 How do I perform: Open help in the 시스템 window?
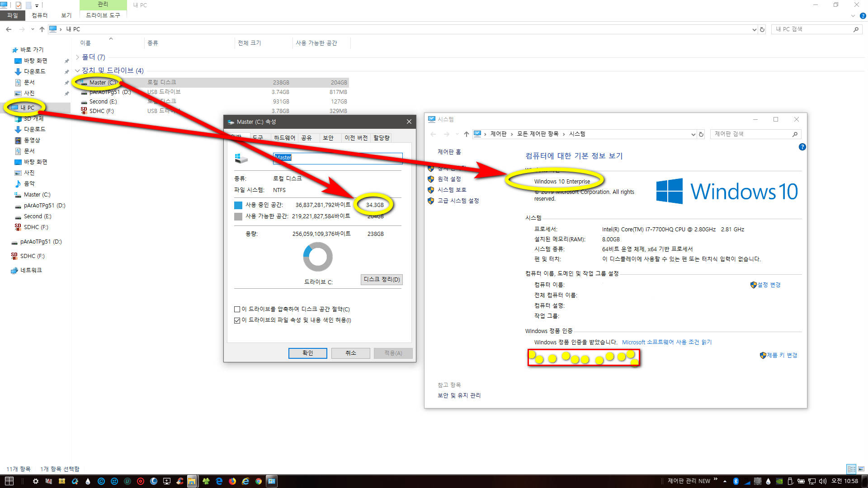[x=802, y=147]
